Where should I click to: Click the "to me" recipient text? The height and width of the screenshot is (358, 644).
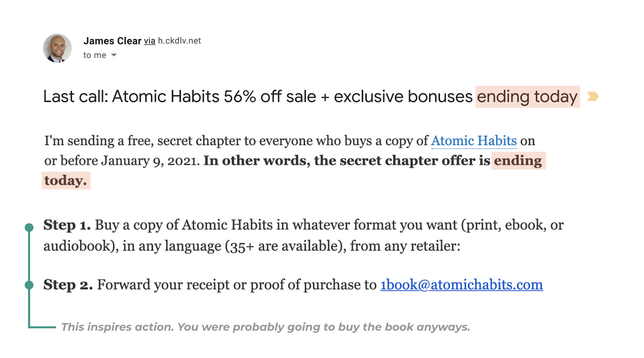coord(95,55)
